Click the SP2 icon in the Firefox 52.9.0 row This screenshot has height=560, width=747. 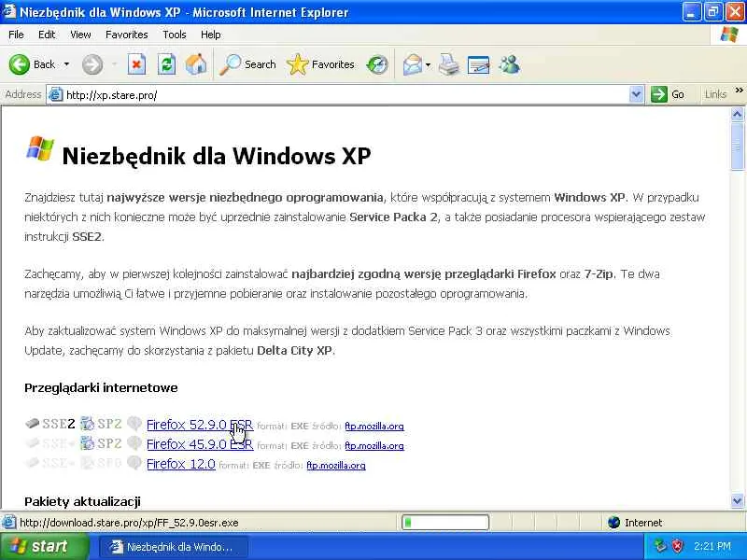(87, 424)
